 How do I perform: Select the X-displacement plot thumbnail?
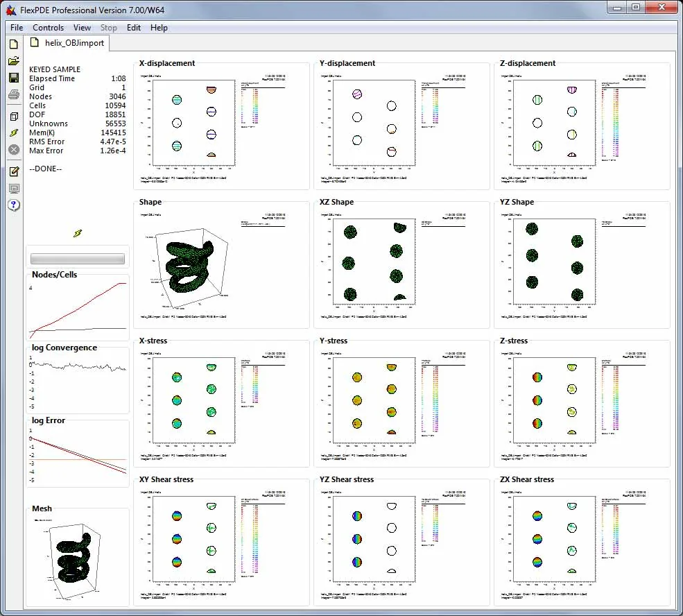point(221,126)
